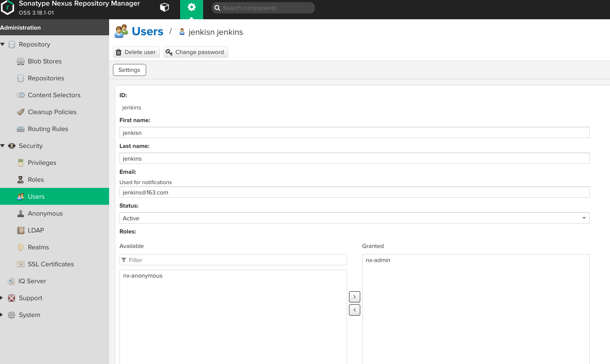The width and height of the screenshot is (610, 364).
Task: Click the IQ Server icon
Action: [12, 281]
